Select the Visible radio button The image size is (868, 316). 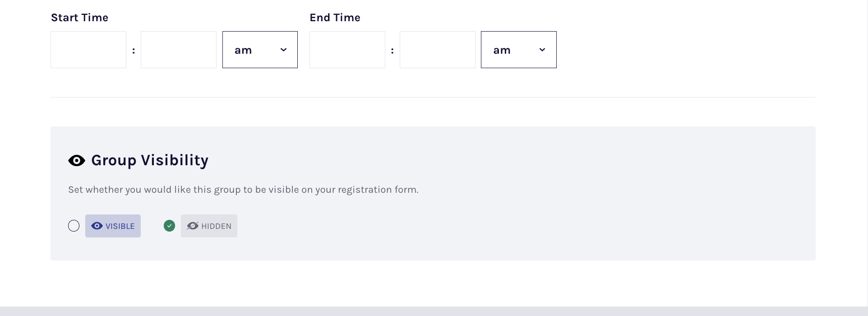coord(74,226)
